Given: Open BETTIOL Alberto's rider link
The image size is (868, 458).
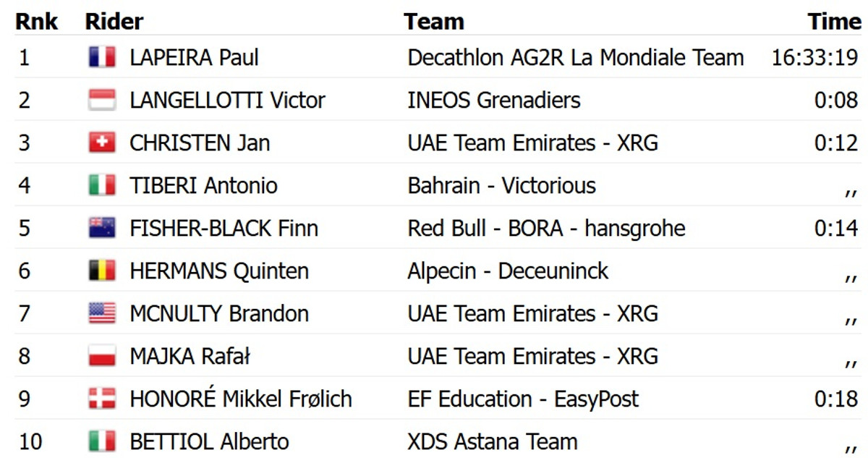Looking at the screenshot, I should [x=209, y=441].
